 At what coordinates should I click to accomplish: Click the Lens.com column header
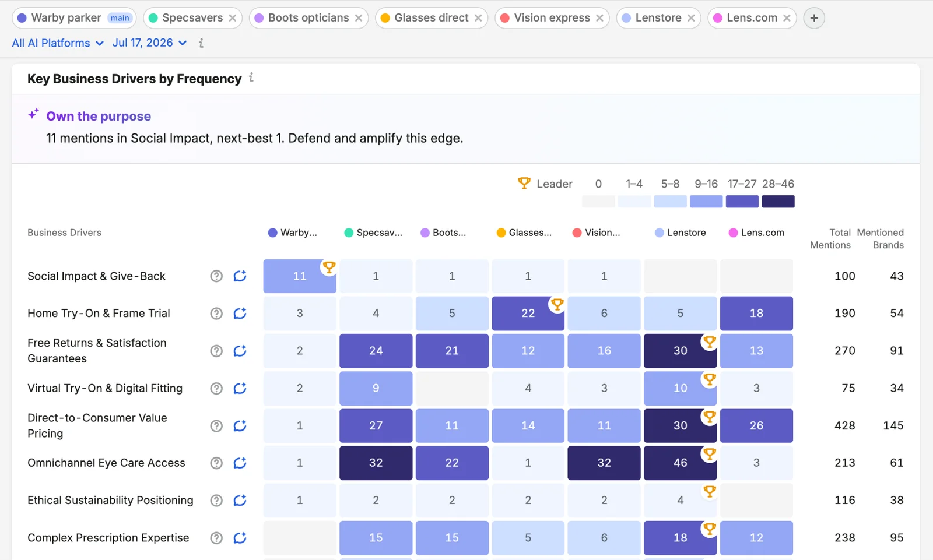pyautogui.click(x=756, y=233)
